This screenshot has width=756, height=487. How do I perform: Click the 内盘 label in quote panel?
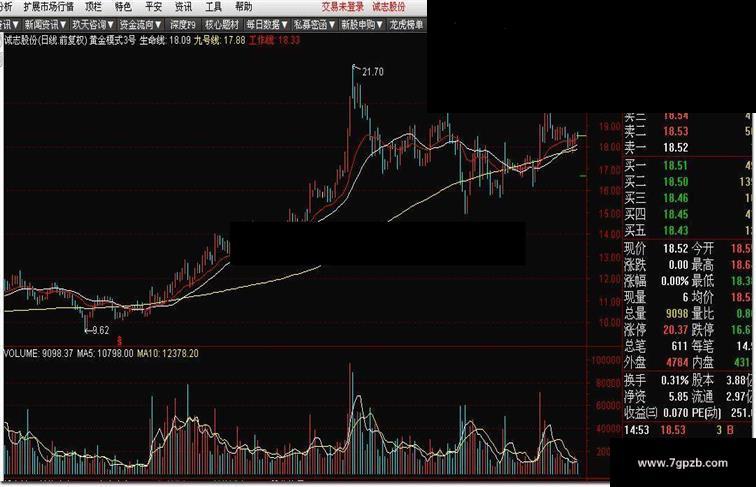pos(702,362)
